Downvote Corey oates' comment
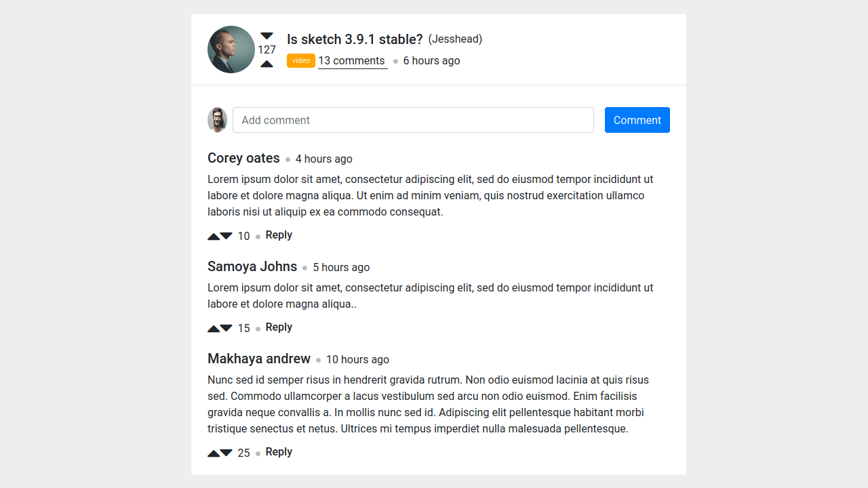 point(225,236)
